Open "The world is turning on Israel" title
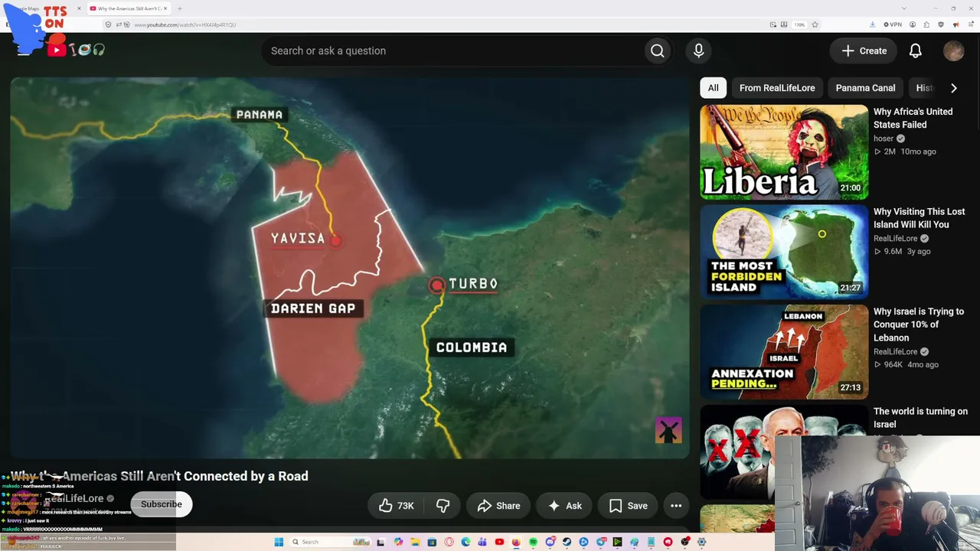980x551 pixels. click(920, 418)
